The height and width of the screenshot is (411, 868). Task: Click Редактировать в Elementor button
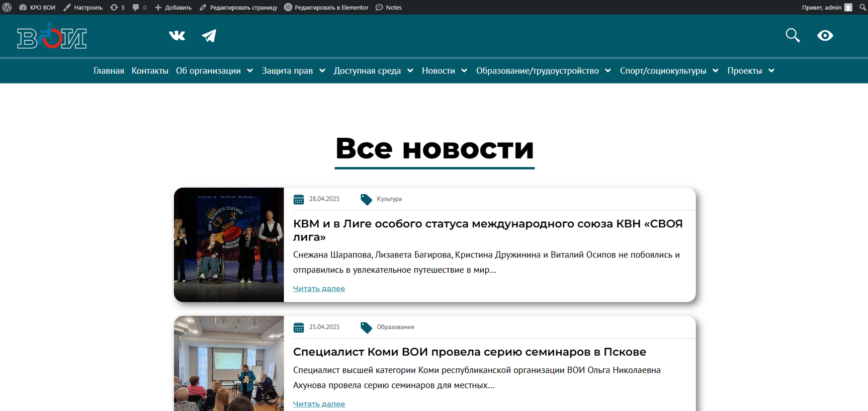[326, 8]
